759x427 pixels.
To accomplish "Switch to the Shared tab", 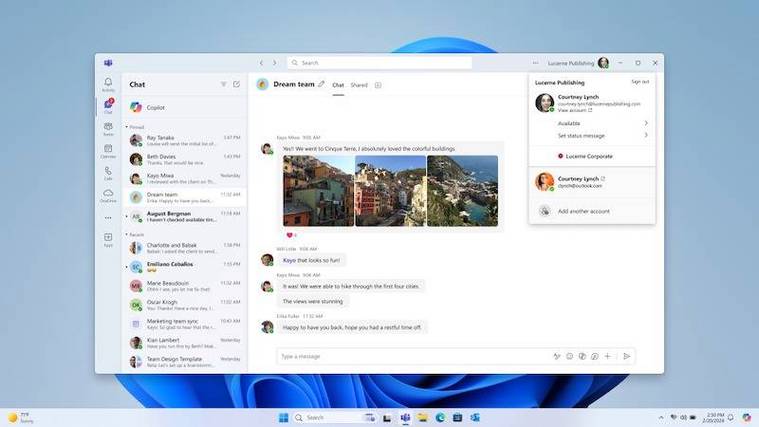I will coord(359,85).
